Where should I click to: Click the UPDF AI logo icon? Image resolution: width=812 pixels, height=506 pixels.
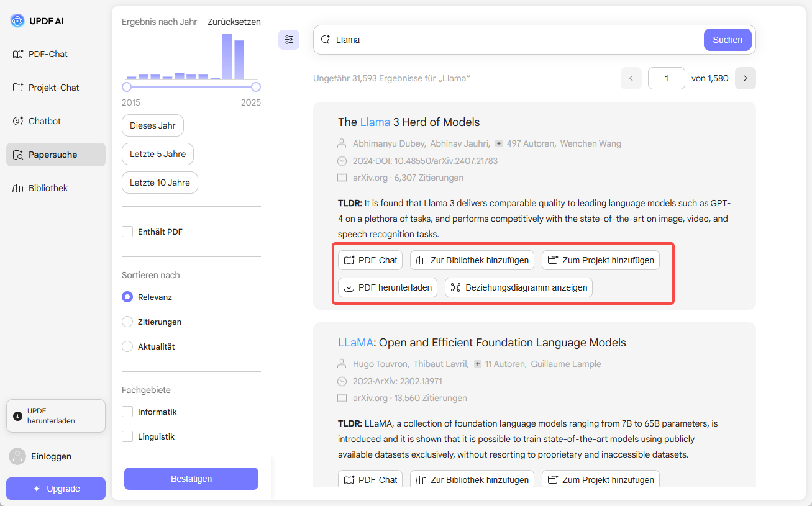[x=17, y=20]
